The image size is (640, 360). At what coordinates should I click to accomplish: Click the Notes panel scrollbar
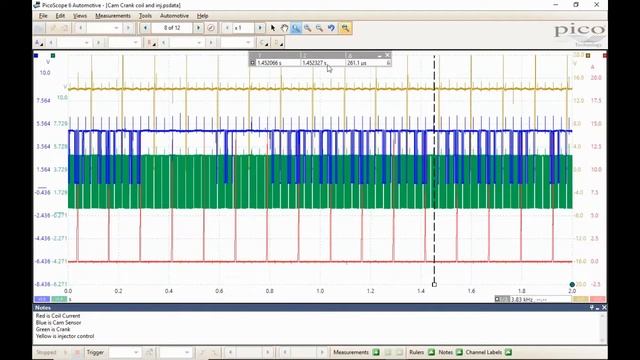click(603, 328)
